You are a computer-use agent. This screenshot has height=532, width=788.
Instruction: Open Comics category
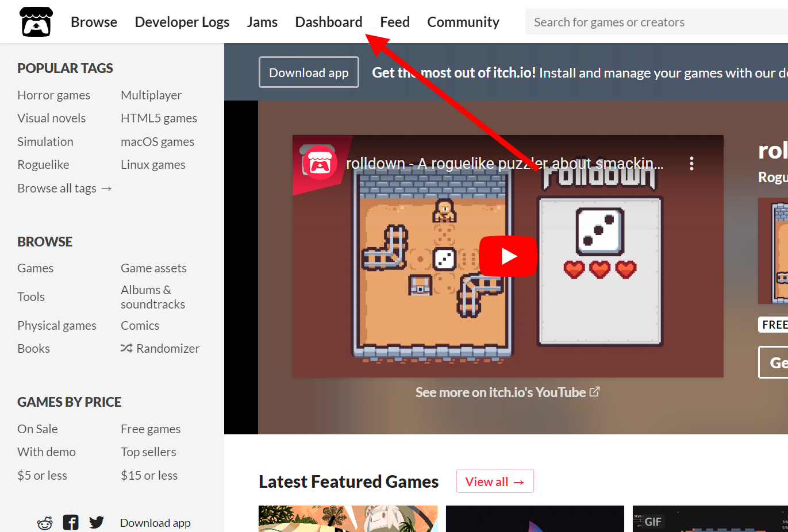(140, 326)
